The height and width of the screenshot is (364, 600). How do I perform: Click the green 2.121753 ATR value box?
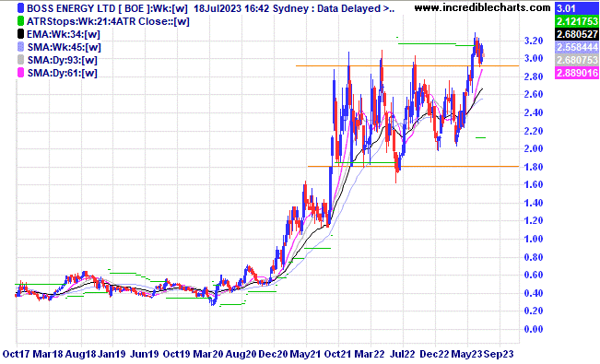pyautogui.click(x=576, y=21)
